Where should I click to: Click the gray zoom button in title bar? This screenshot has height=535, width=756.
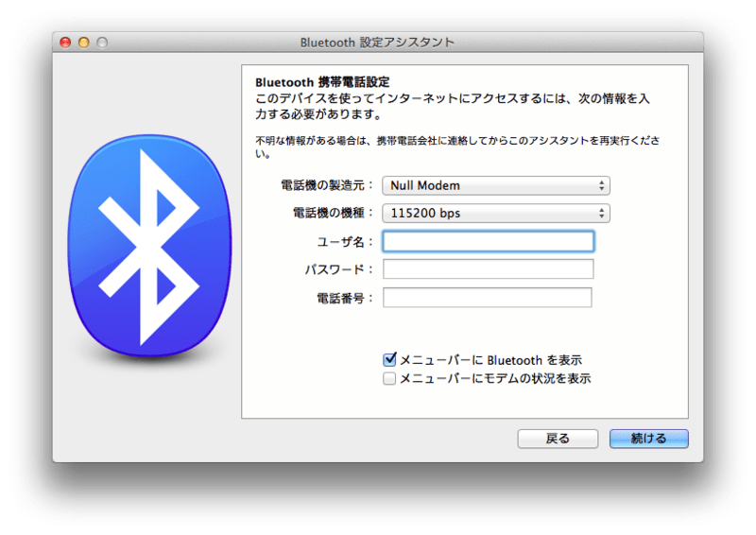point(101,43)
